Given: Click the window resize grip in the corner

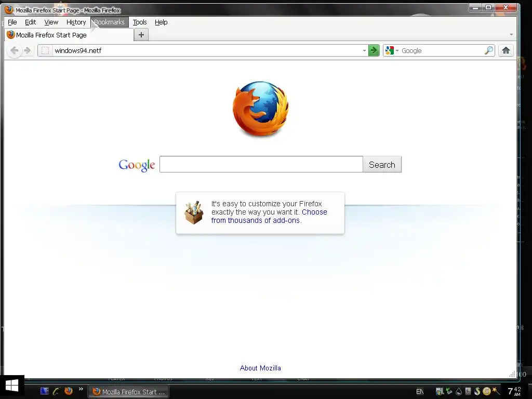Looking at the screenshot, I should pyautogui.click(x=513, y=374).
